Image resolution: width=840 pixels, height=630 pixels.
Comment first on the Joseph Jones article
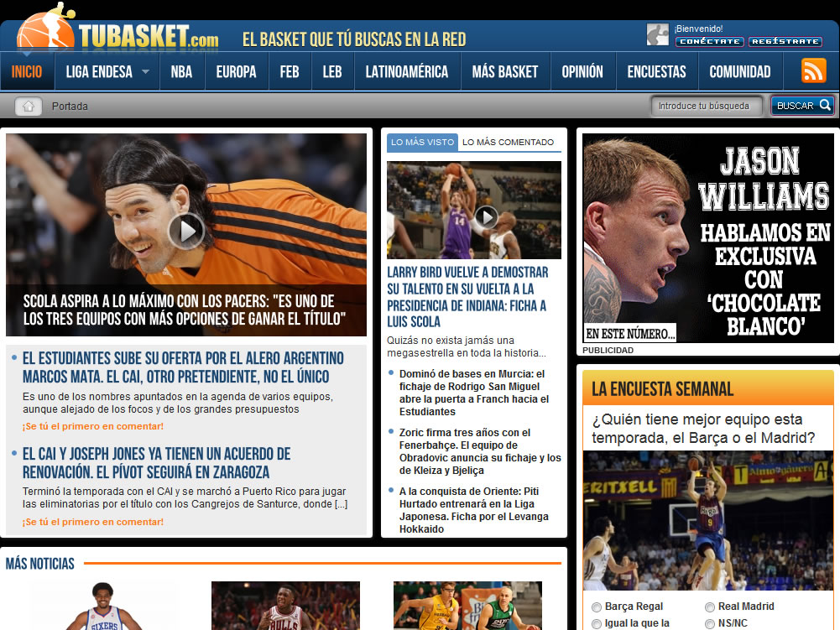point(92,522)
